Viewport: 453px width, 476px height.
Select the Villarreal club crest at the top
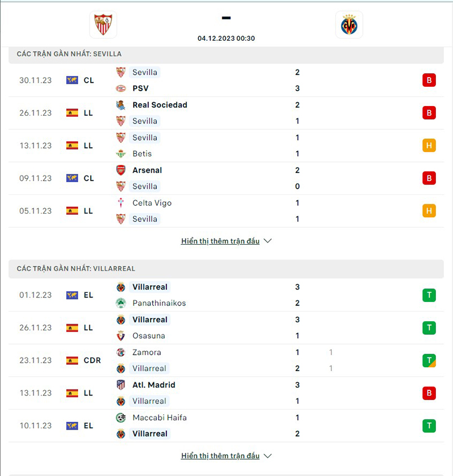click(349, 25)
